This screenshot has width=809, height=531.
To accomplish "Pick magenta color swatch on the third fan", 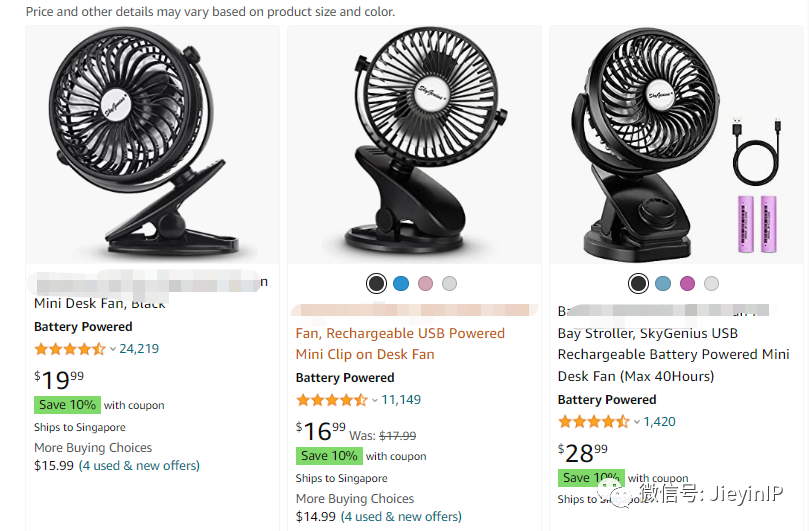I will point(687,284).
